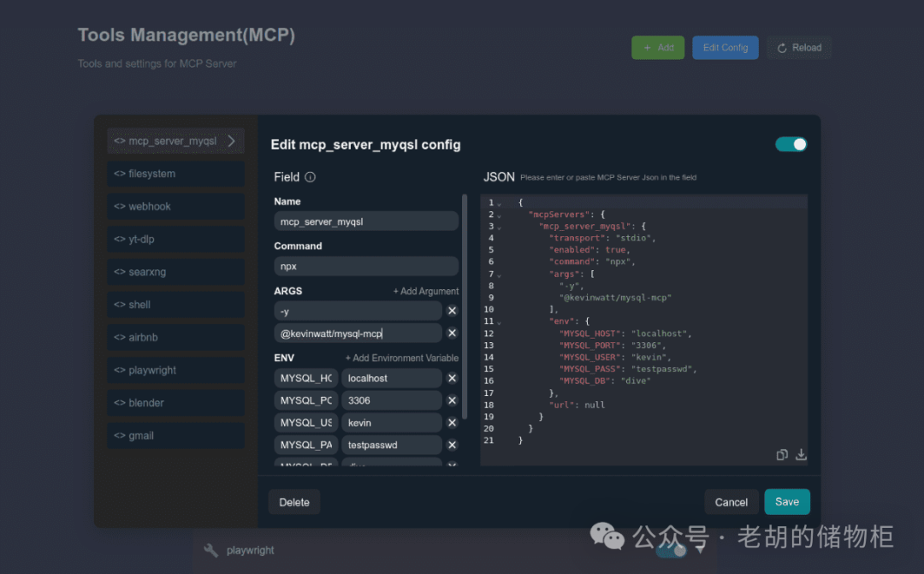Click JSON line "url": null
Viewport: 924px width, 574px height.
[577, 405]
